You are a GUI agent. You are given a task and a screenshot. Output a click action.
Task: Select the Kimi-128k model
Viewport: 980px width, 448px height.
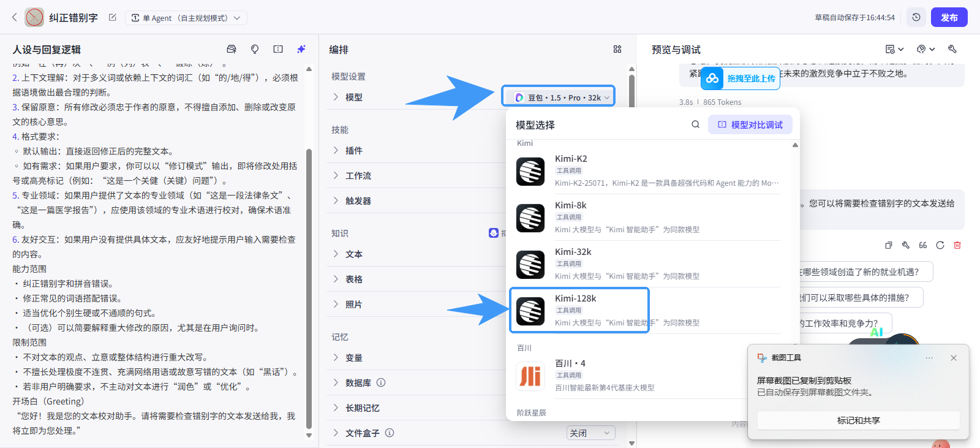click(648, 311)
